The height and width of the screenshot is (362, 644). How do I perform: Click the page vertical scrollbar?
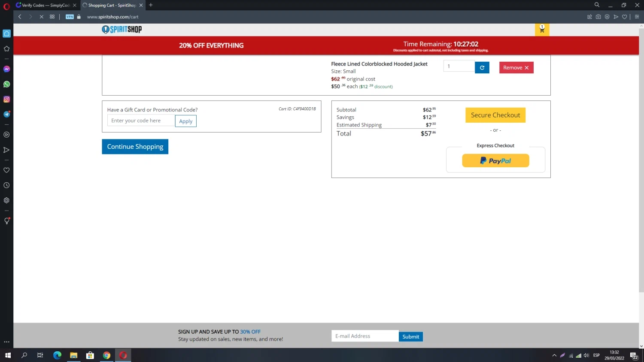pos(641,161)
